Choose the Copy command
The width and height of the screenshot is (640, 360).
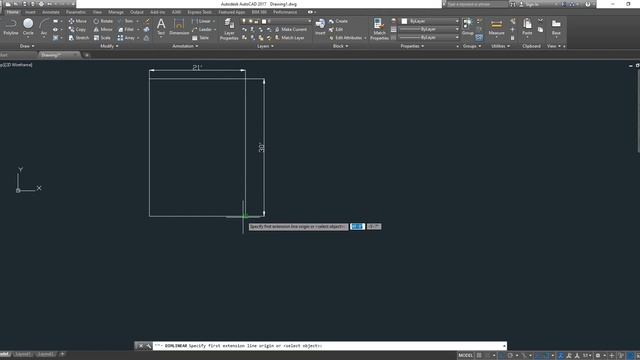(77, 29)
